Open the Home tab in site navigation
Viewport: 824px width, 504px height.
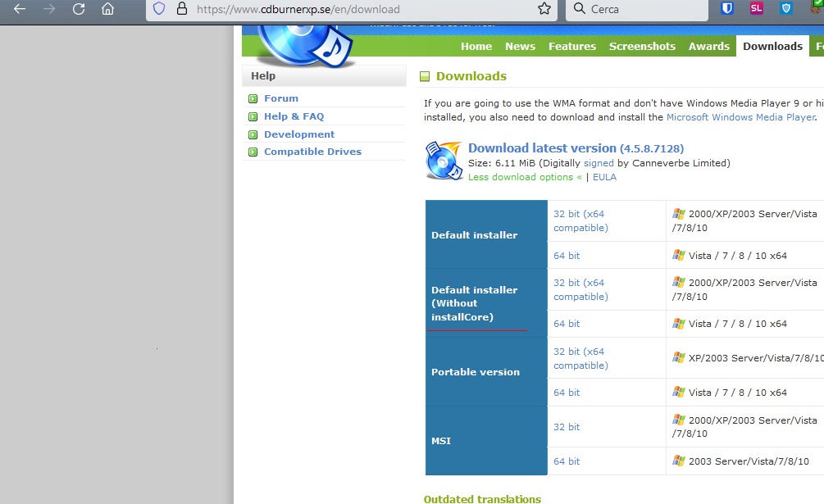point(476,46)
